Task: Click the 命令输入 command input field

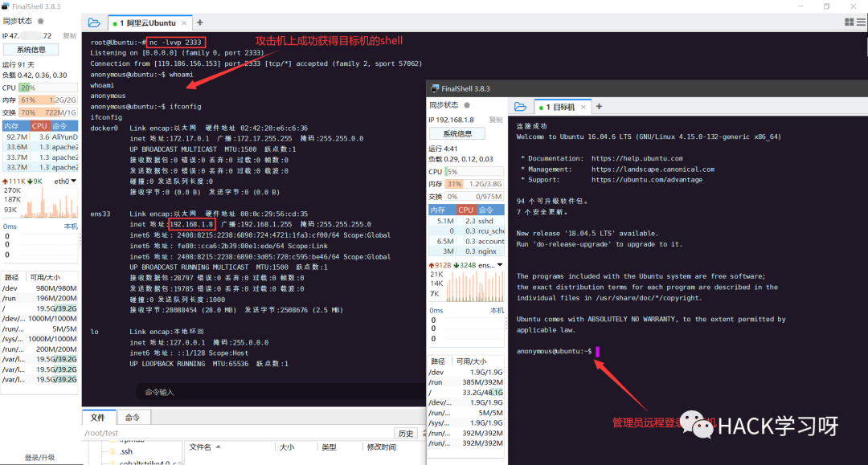Action: 280,392
